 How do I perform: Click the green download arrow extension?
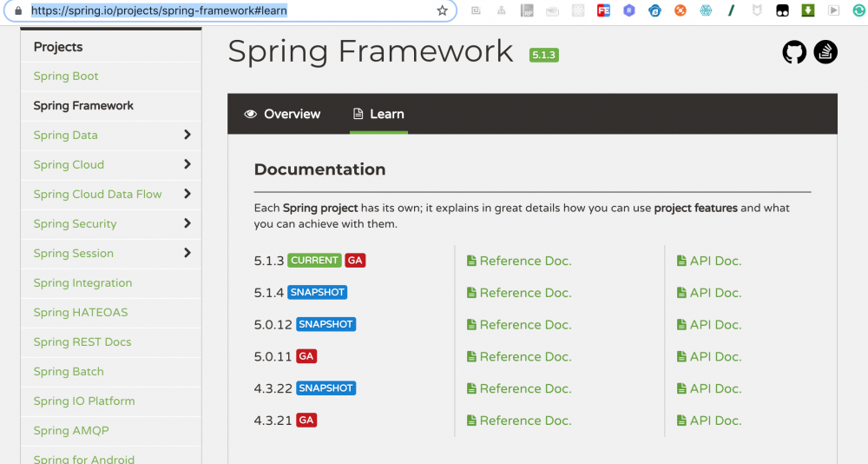808,10
